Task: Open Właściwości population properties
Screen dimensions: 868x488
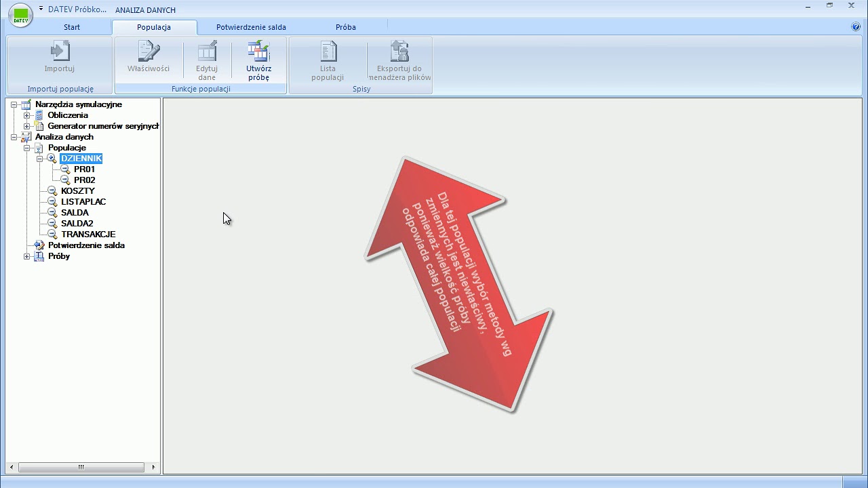Action: [149, 58]
